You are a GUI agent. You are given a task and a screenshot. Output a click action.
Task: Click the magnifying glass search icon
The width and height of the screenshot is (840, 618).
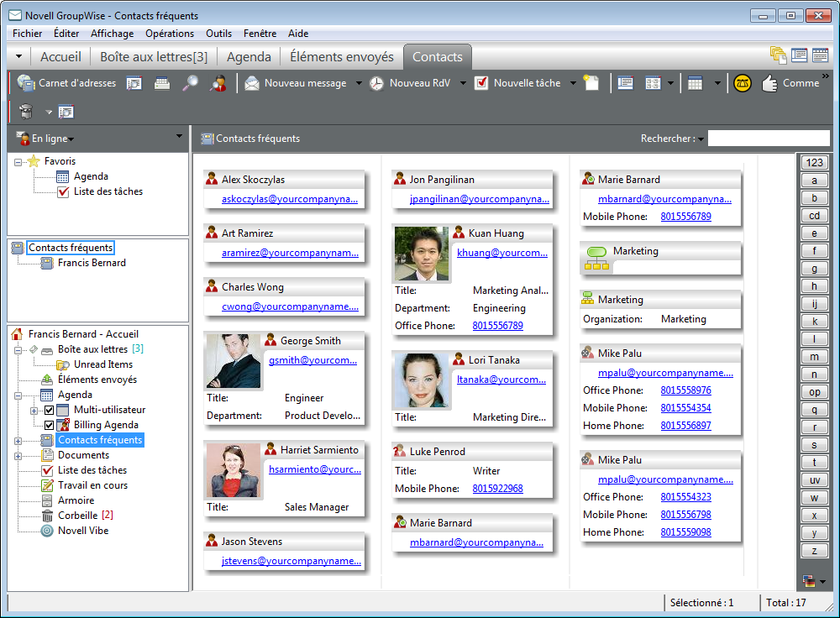(191, 83)
